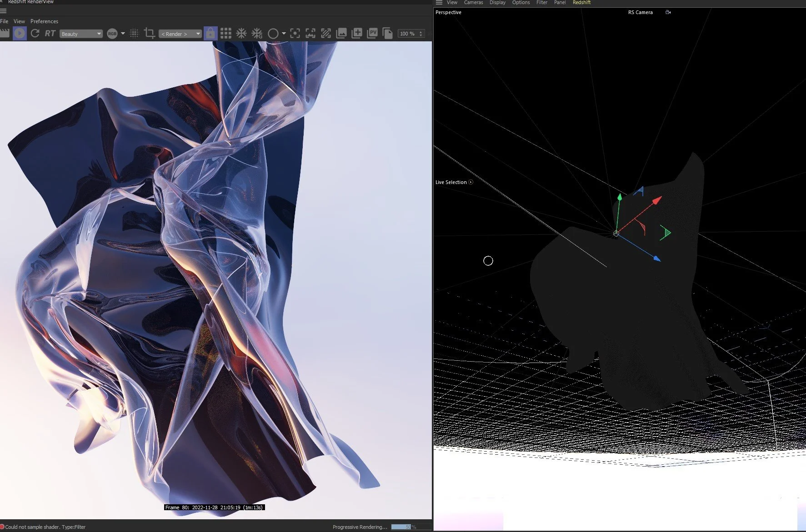The width and height of the screenshot is (806, 532).
Task: Open the Cameras menu
Action: coord(473,3)
